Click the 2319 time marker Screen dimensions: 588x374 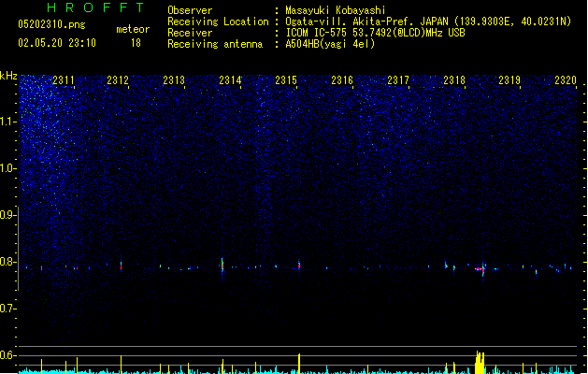click(509, 80)
